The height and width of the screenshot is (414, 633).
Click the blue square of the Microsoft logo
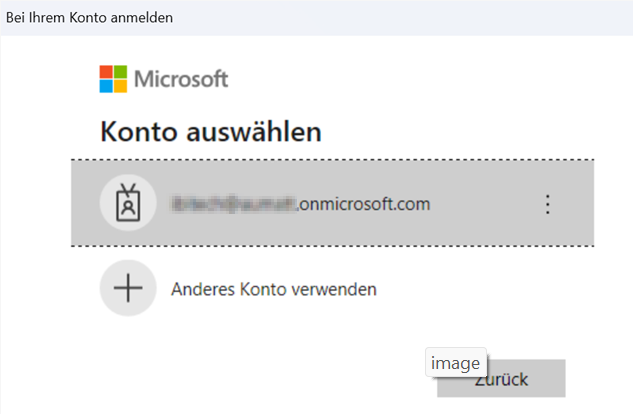106,86
